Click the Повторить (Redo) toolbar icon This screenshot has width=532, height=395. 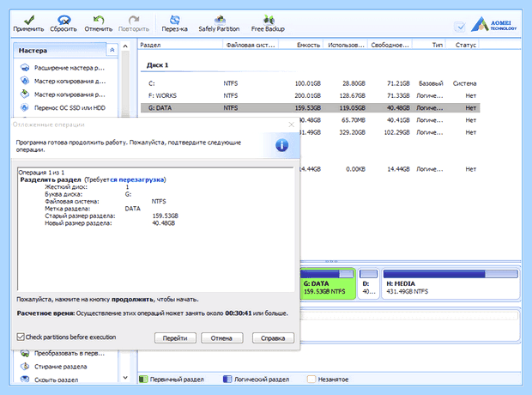coord(134,23)
